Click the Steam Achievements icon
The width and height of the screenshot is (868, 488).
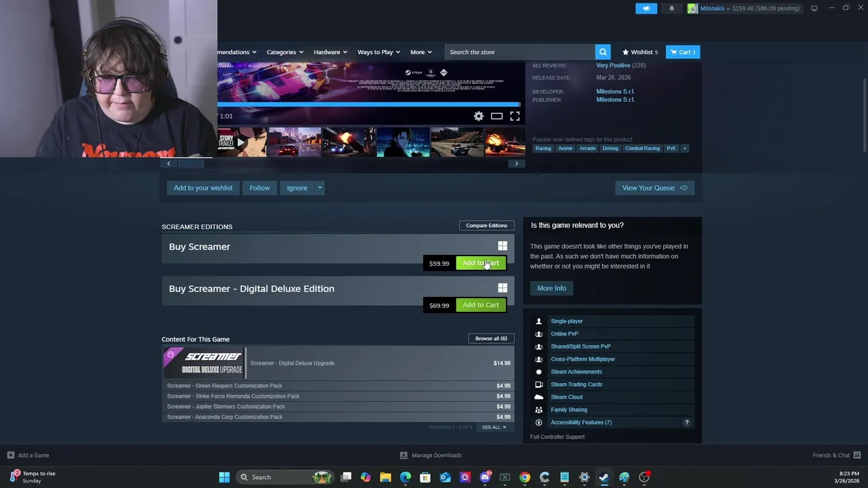click(x=539, y=371)
